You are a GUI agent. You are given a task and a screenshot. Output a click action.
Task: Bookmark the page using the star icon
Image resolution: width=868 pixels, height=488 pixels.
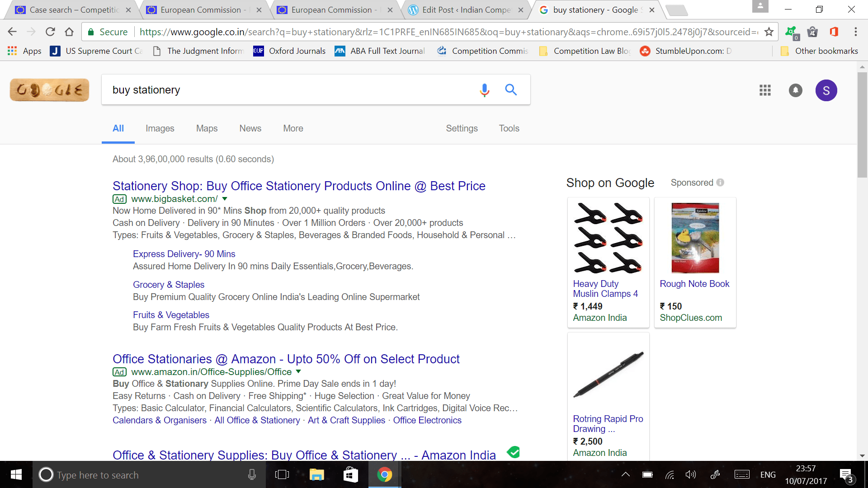tap(769, 32)
